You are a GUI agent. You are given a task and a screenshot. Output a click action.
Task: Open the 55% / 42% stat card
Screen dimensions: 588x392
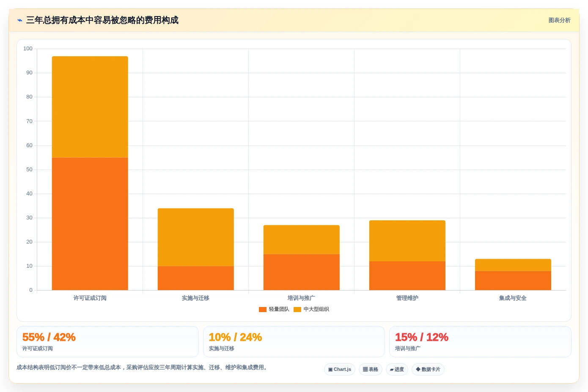tap(107, 342)
